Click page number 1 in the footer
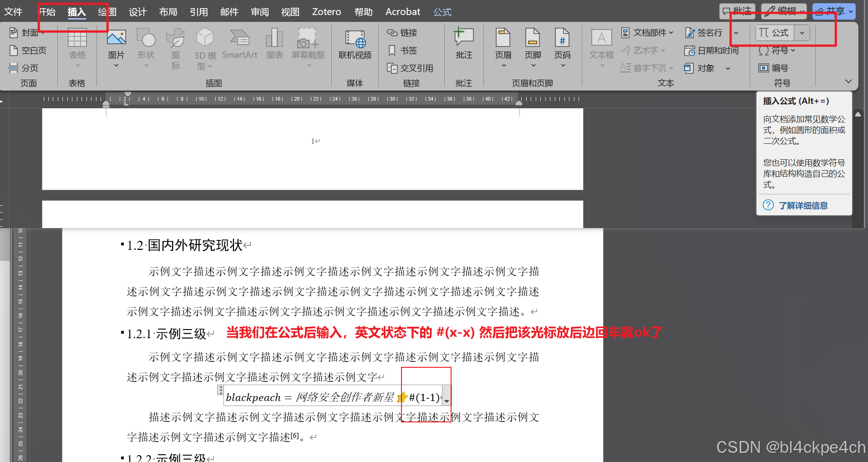Viewport: 868px width, 462px height. 313,141
